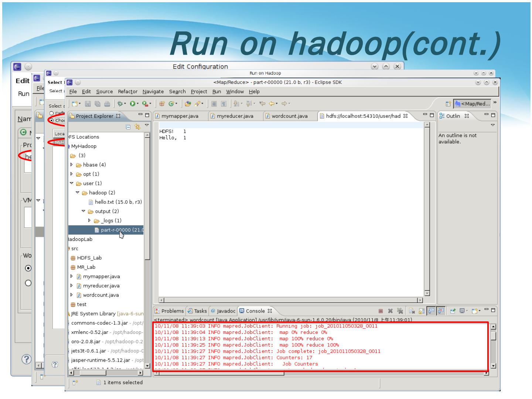The height and width of the screenshot is (399, 532).
Task: Switch to the mymapper.java editor tab
Action: click(180, 116)
